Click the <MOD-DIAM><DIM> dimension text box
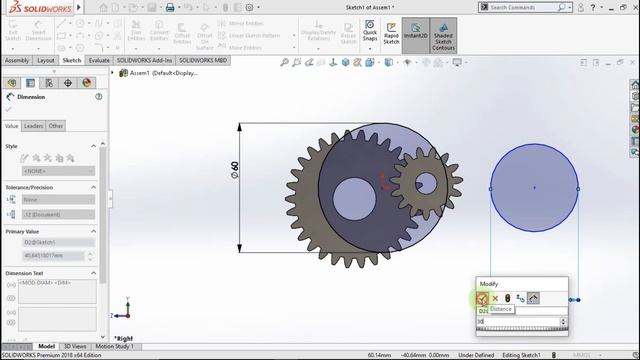The image size is (640, 360). 57,291
